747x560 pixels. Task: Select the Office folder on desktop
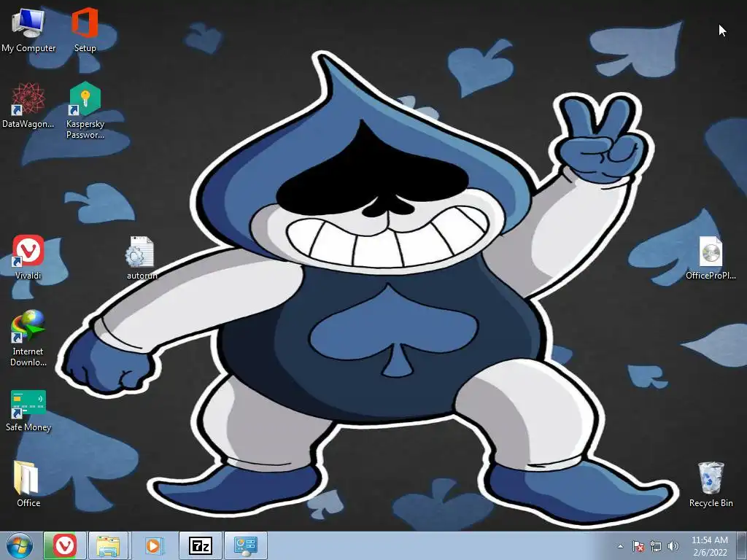(x=28, y=484)
